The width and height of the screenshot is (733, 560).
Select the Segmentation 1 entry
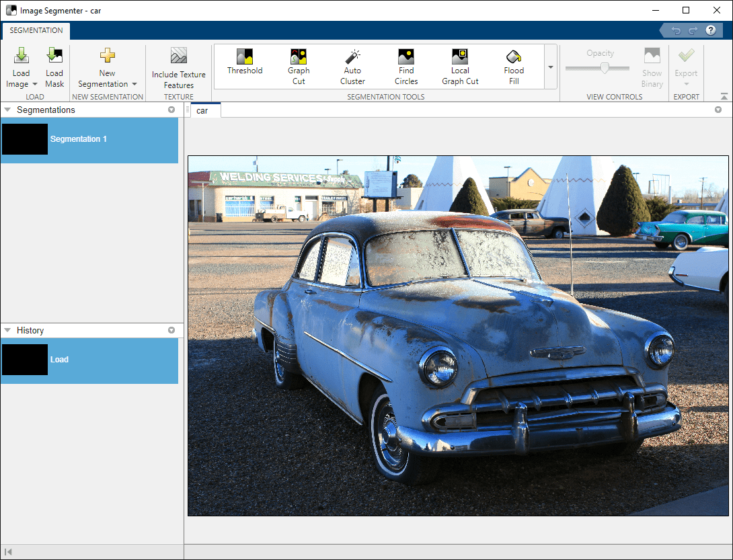coord(89,139)
